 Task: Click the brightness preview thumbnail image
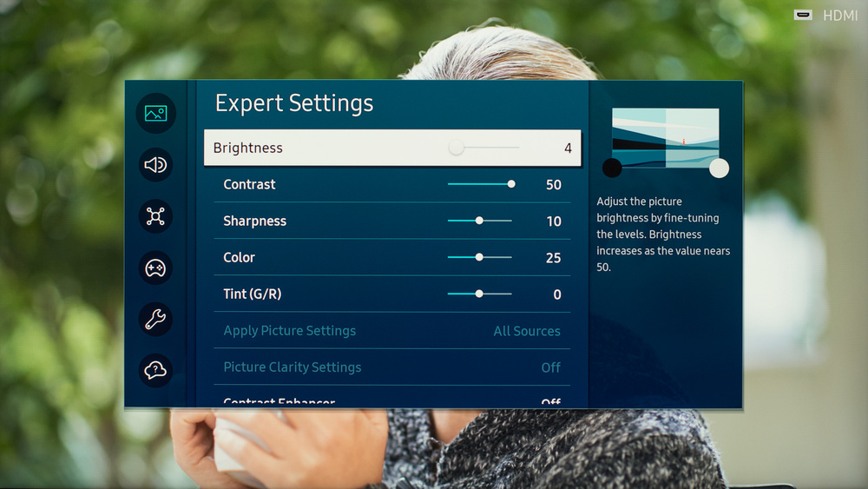665,137
